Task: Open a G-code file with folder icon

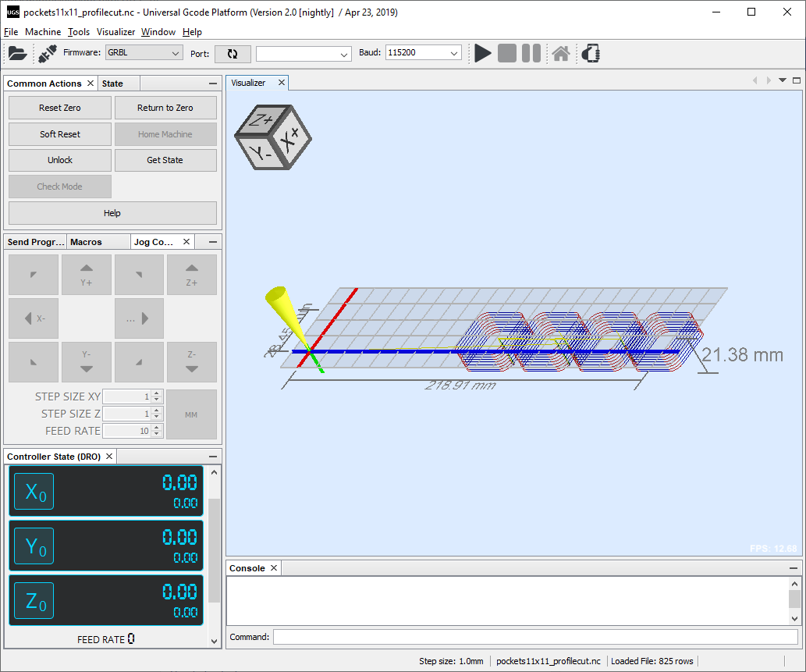Action: click(17, 53)
